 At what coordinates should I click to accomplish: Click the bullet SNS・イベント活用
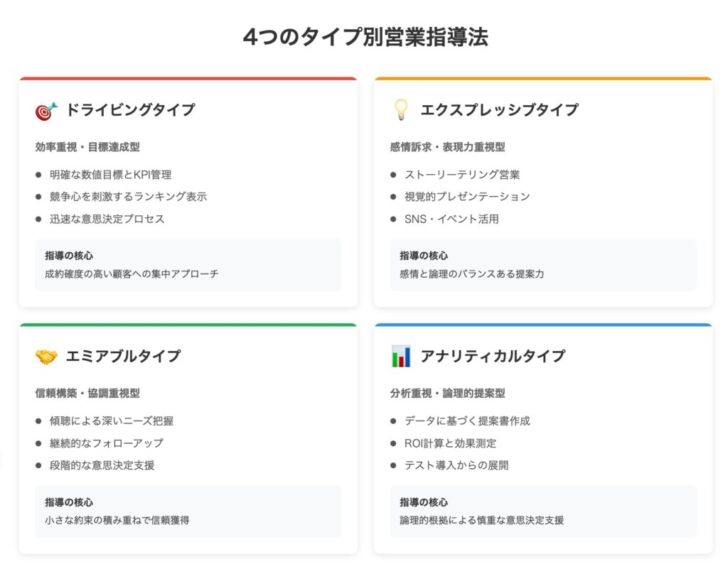tap(451, 219)
